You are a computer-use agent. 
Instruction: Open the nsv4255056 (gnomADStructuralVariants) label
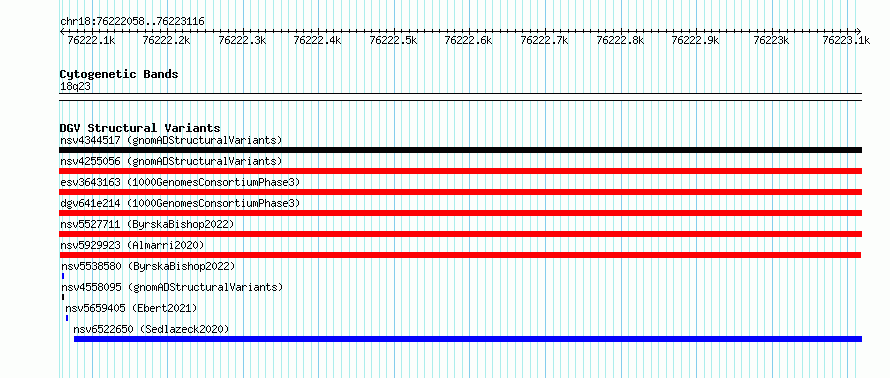point(171,161)
